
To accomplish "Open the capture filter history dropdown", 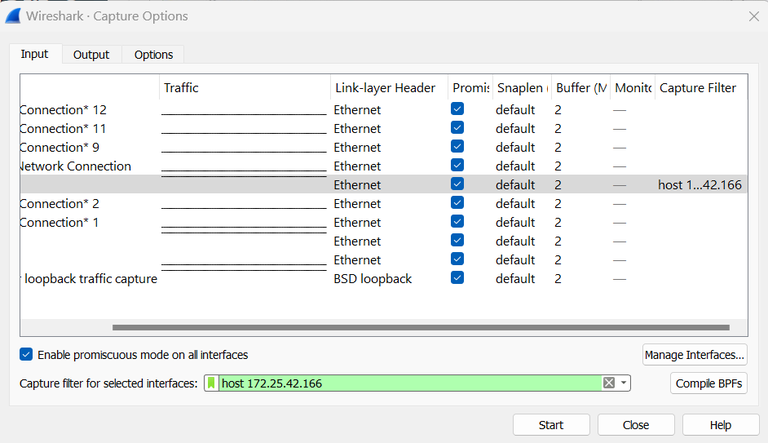I will (x=624, y=383).
